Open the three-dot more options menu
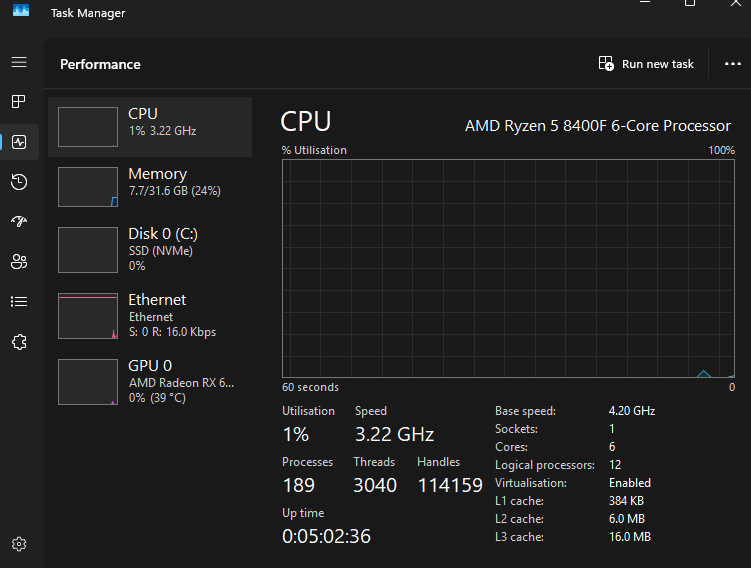 point(732,64)
